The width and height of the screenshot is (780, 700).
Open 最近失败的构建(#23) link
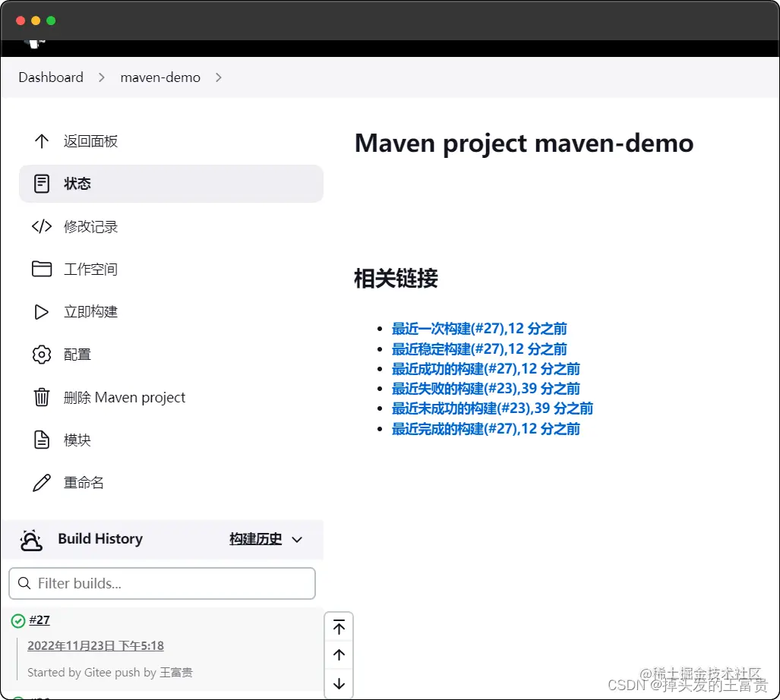(485, 389)
